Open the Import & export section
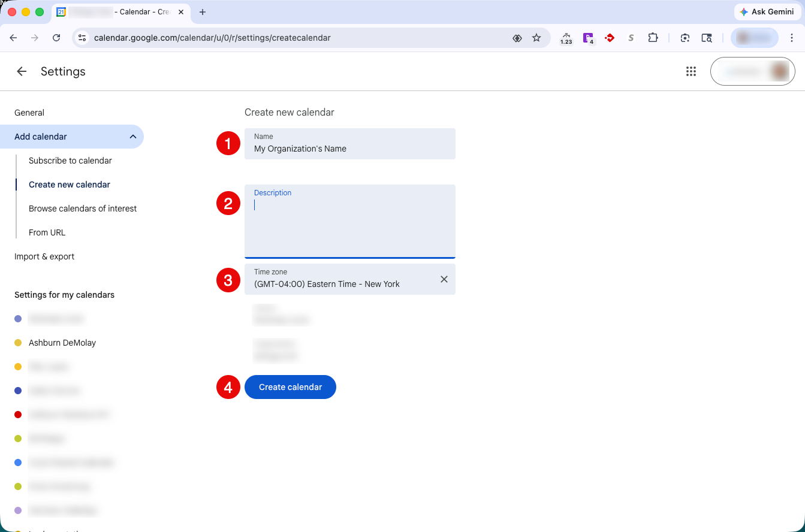The height and width of the screenshot is (532, 805). pyautogui.click(x=44, y=256)
